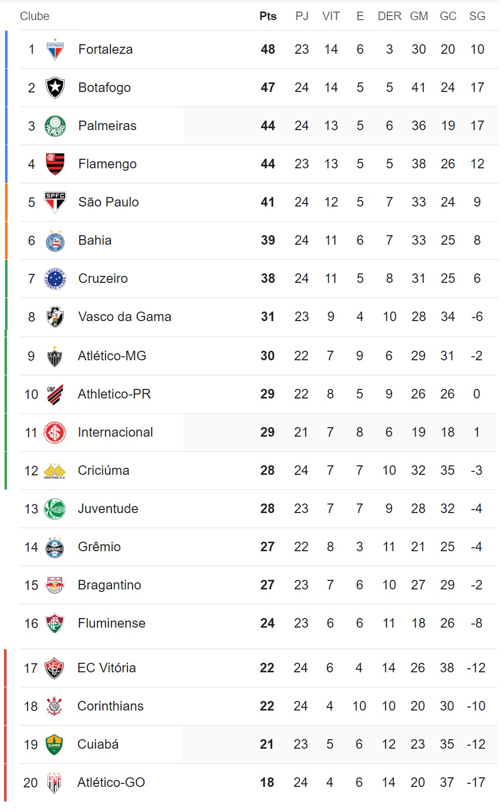
Task: Click the Flamengo red-black crest
Action: pyautogui.click(x=55, y=164)
